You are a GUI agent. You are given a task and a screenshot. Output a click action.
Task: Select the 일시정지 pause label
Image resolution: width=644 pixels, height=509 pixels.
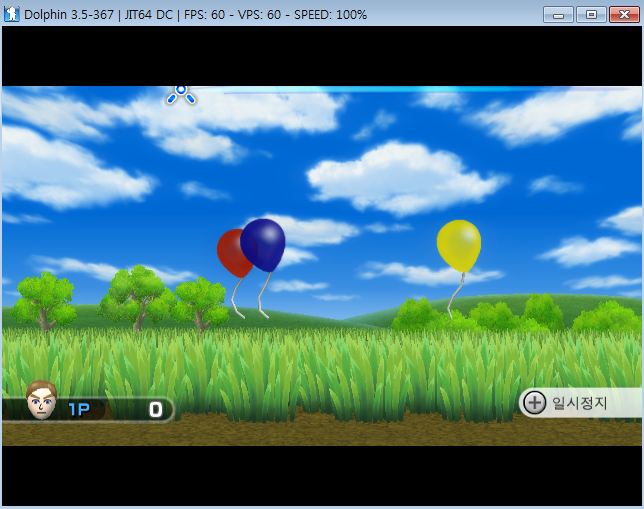(x=579, y=403)
